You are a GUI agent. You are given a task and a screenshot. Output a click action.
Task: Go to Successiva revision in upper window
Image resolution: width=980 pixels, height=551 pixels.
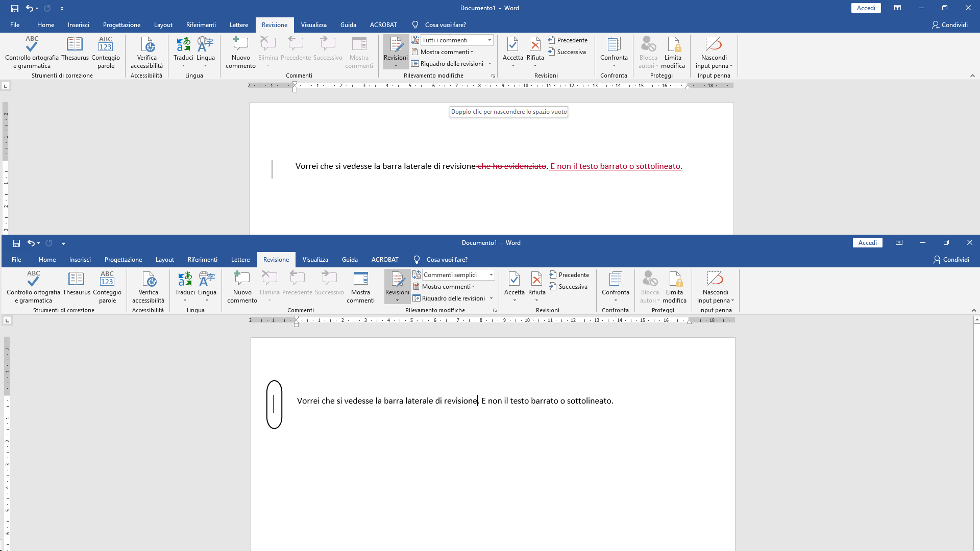[x=567, y=52]
